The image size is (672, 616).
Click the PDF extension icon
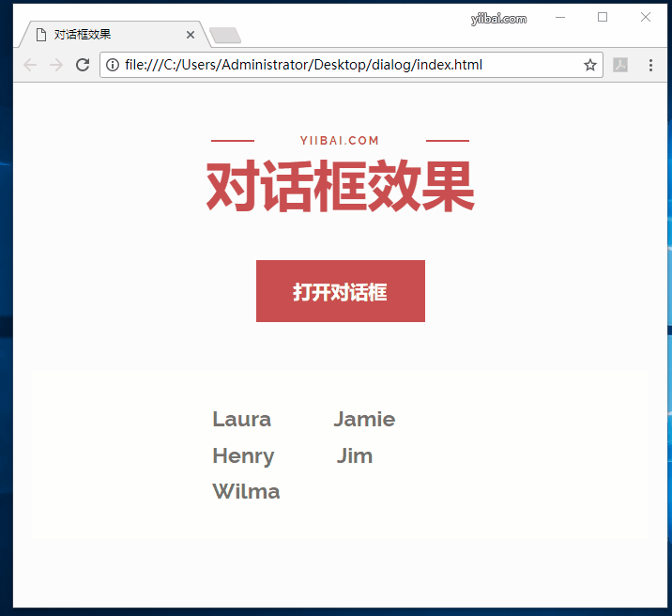pos(620,65)
